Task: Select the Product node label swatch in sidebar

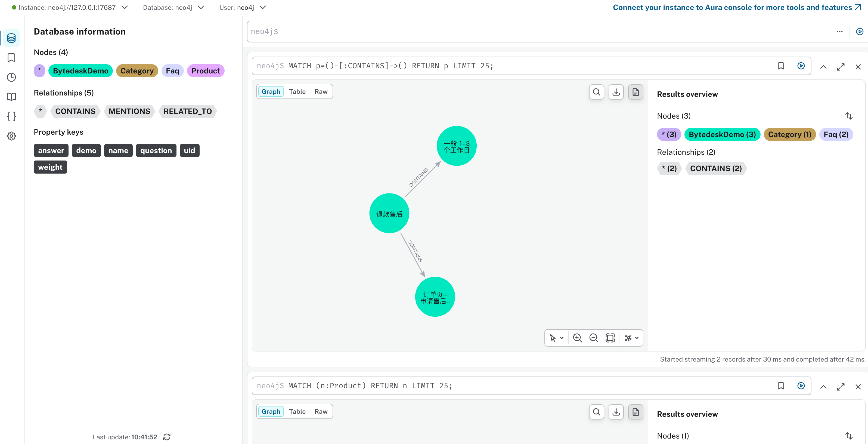Action: (206, 71)
